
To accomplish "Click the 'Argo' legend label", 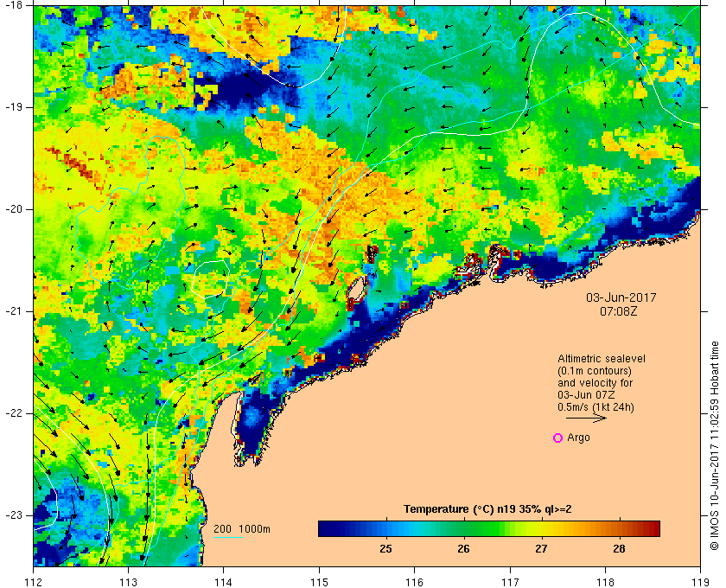I will coord(578,438).
